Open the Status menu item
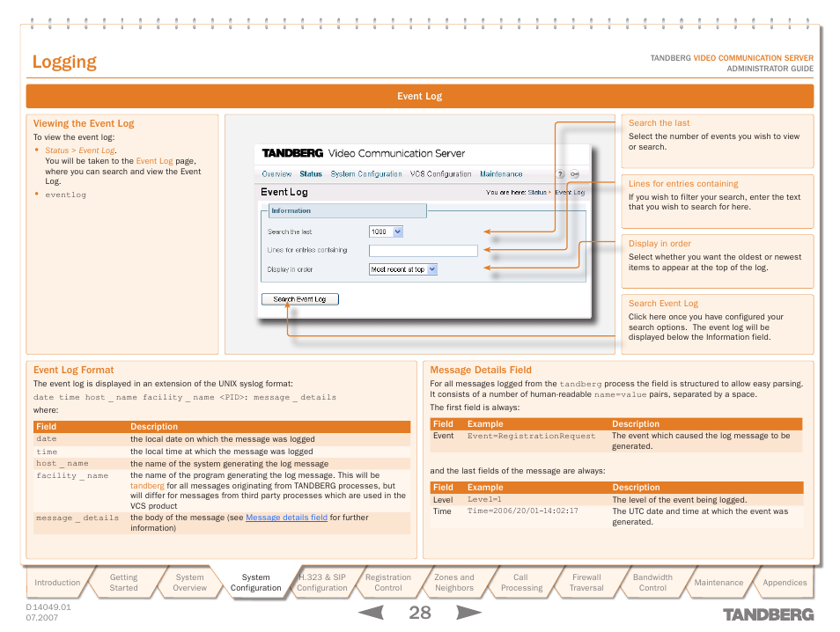 311,174
